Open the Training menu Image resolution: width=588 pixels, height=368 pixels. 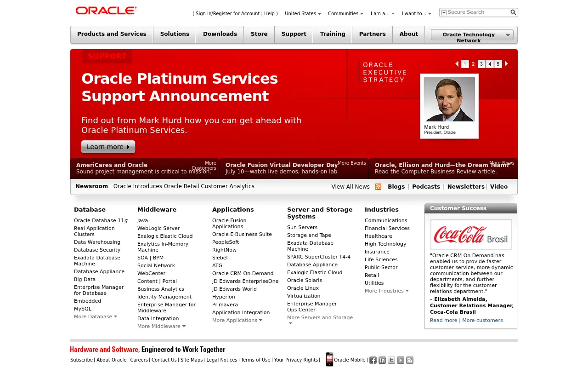click(x=333, y=34)
